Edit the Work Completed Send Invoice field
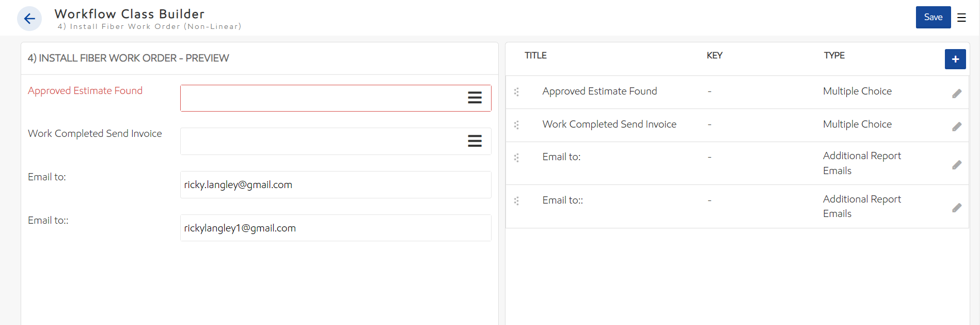 tap(957, 127)
